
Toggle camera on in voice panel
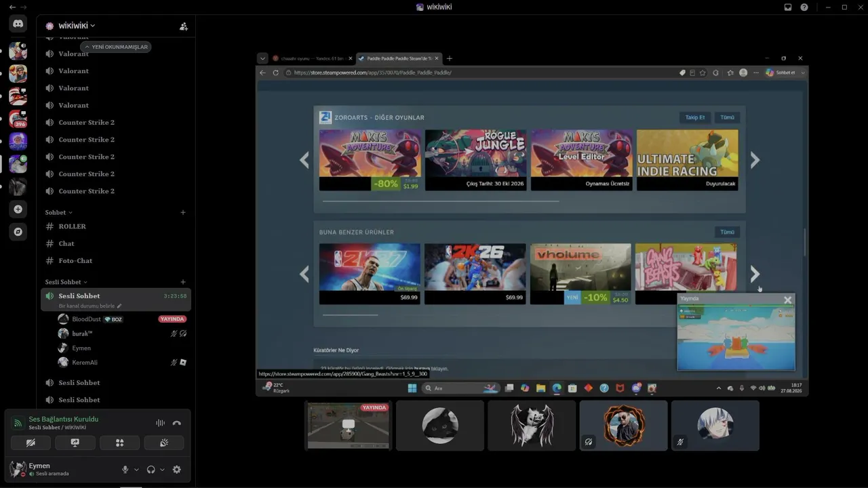[x=31, y=443]
